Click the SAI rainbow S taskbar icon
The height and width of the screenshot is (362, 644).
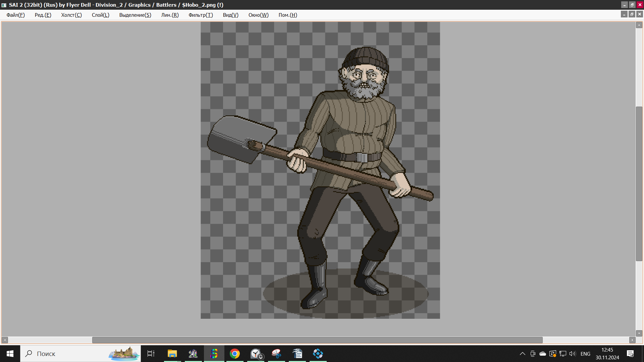[x=214, y=354]
